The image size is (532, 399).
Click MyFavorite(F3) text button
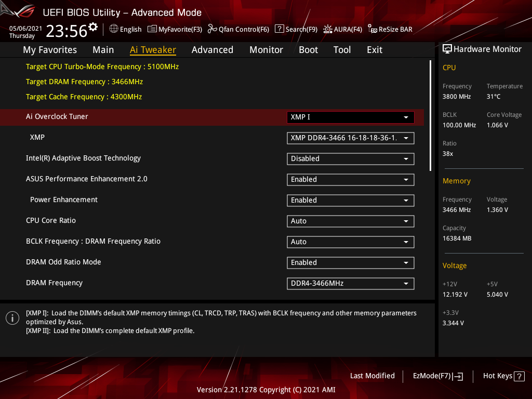[180, 29]
